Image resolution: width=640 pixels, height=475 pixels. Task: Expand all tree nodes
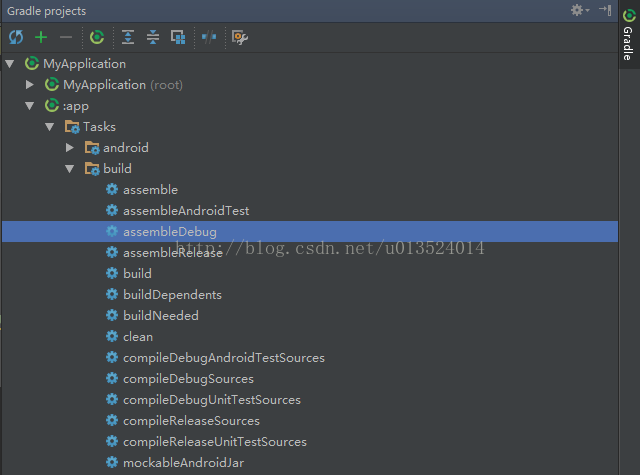point(128,37)
